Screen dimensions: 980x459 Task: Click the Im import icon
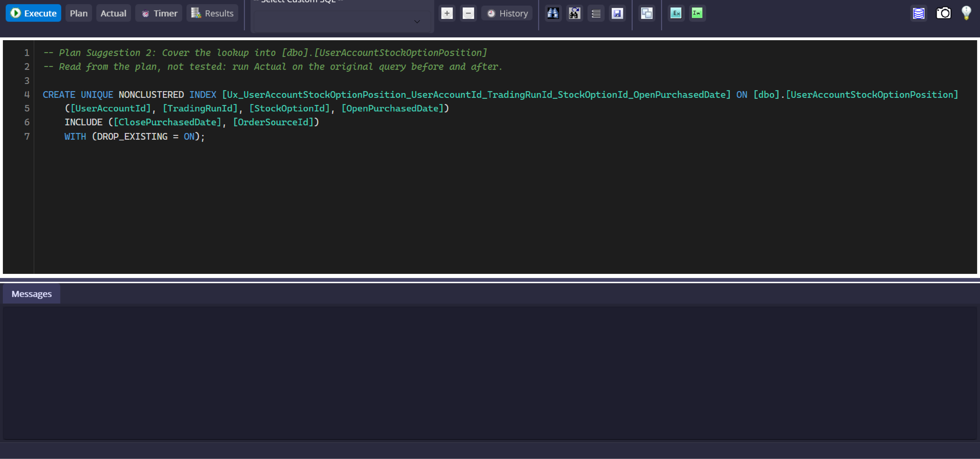point(697,13)
